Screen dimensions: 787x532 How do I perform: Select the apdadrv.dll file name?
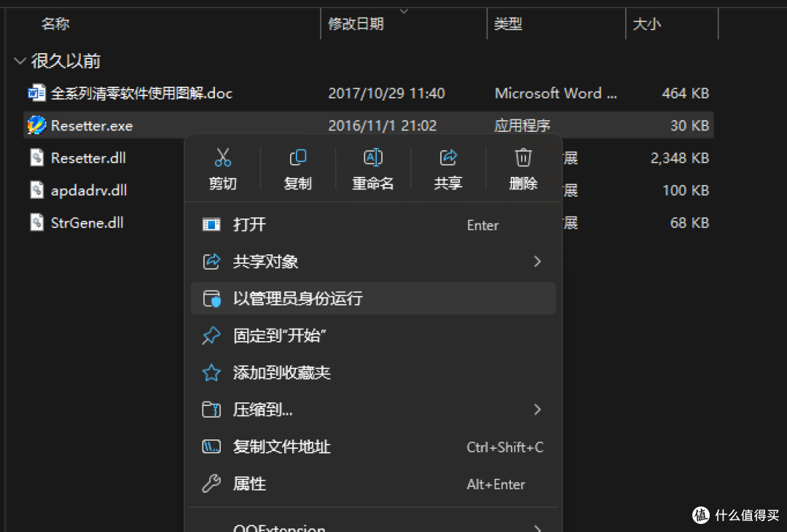coord(89,191)
